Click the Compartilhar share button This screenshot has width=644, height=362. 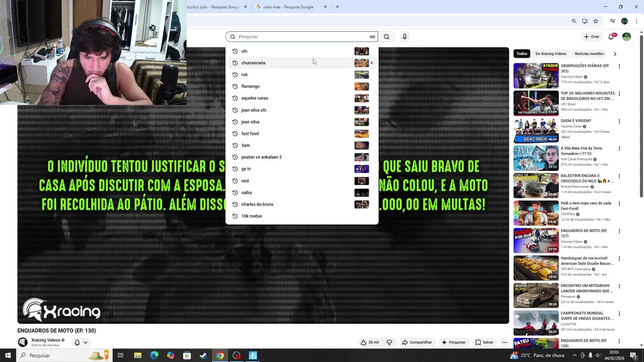click(x=417, y=342)
